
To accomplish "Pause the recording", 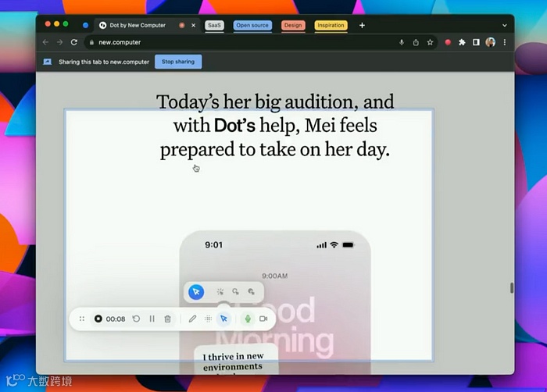I will (152, 319).
